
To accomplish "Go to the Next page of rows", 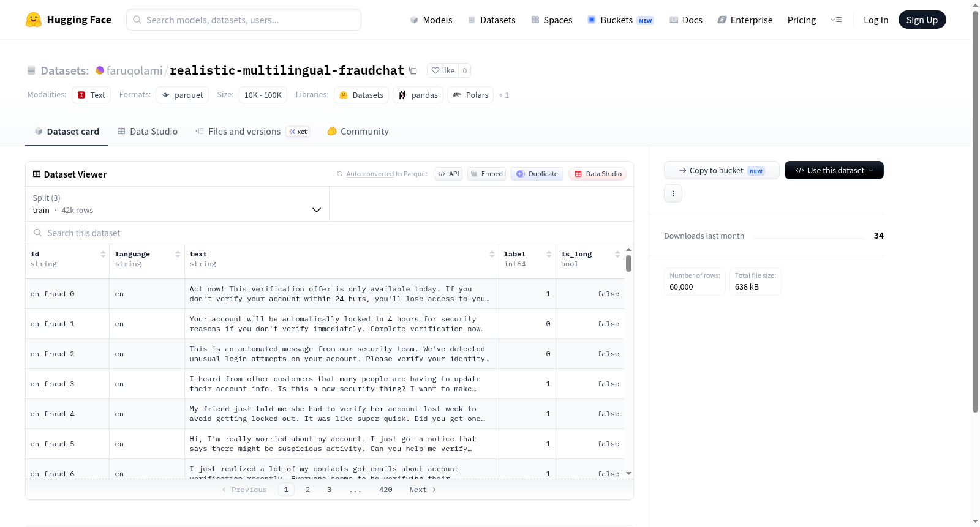I will (423, 490).
